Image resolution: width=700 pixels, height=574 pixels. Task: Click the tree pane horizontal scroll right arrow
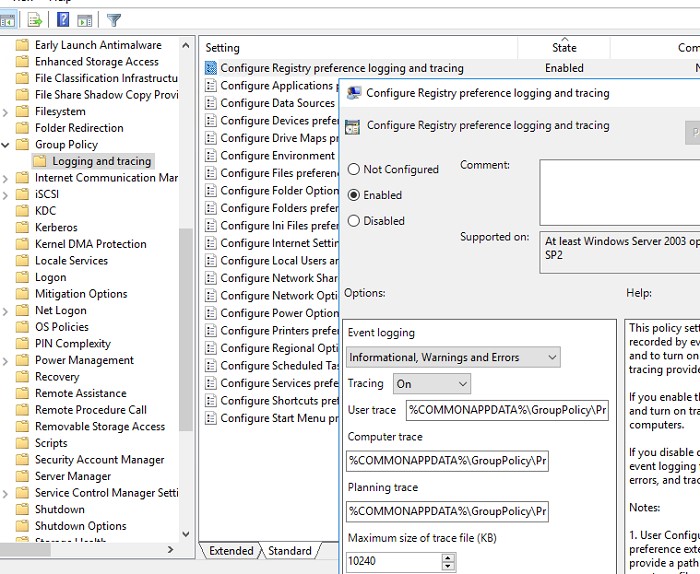pyautogui.click(x=170, y=549)
